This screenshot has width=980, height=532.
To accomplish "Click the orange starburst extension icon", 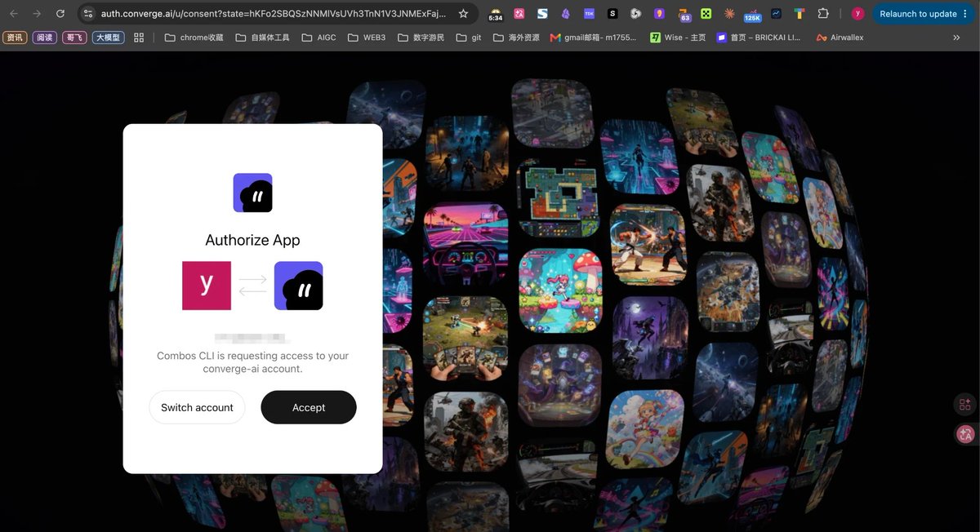I will click(x=729, y=14).
